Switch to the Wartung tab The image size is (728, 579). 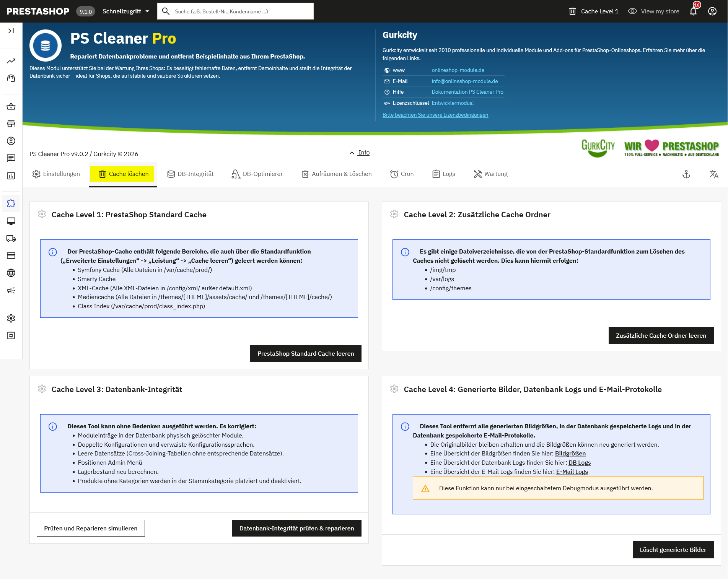pyautogui.click(x=490, y=174)
